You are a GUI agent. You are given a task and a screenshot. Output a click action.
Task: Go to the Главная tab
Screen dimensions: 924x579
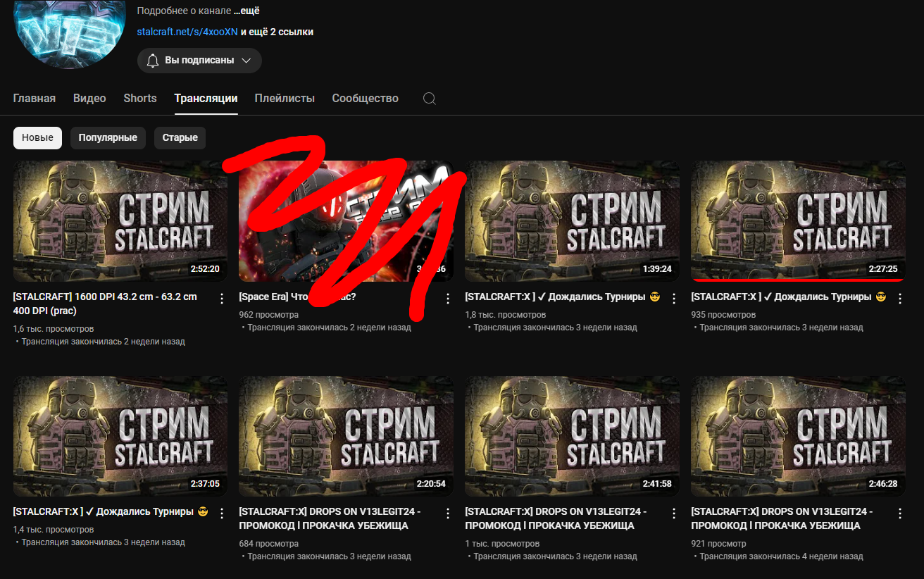coord(35,99)
